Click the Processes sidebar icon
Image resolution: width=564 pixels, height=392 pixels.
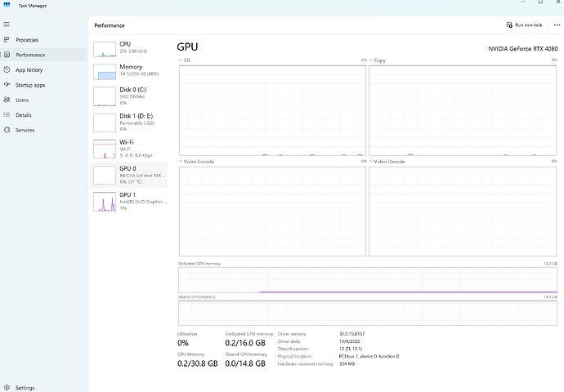7,39
